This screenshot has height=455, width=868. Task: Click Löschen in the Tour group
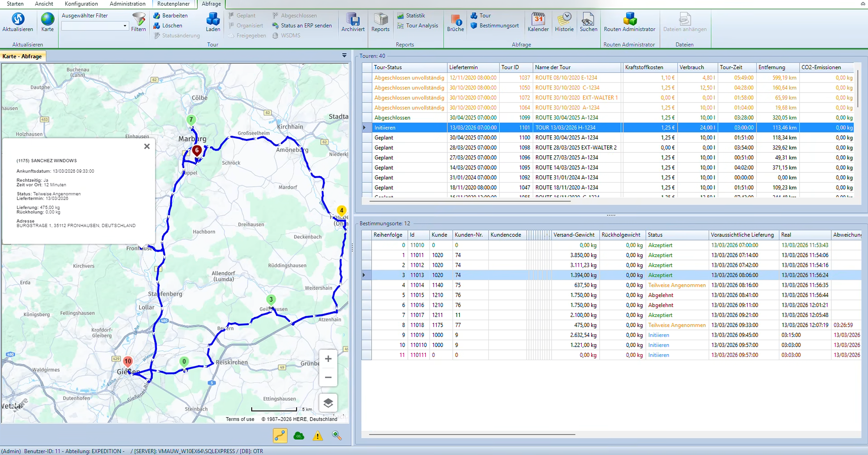point(168,25)
